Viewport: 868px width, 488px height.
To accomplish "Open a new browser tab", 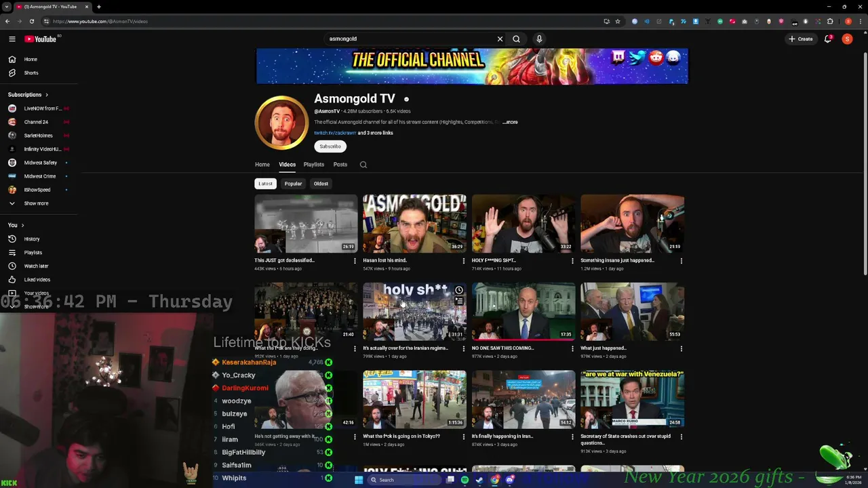I will (x=99, y=7).
